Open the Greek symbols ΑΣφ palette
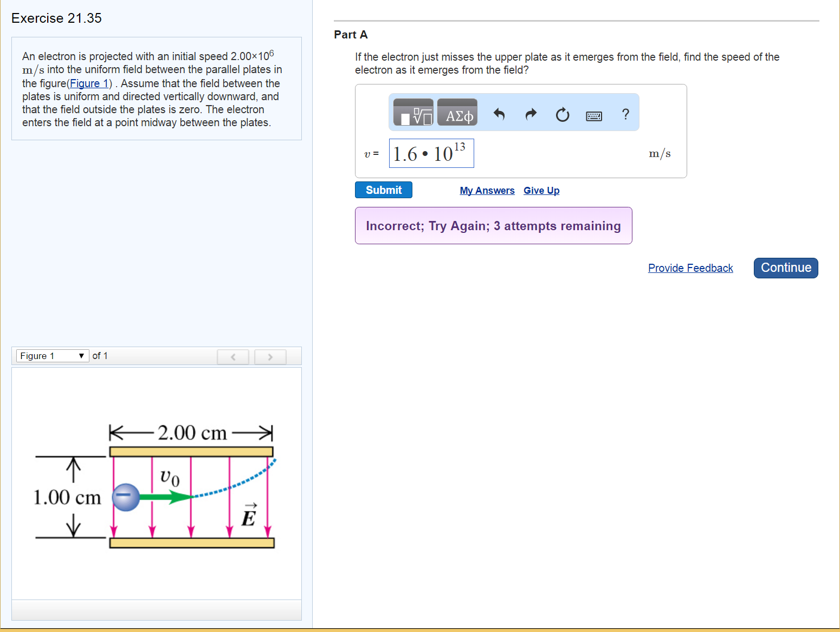 457,112
